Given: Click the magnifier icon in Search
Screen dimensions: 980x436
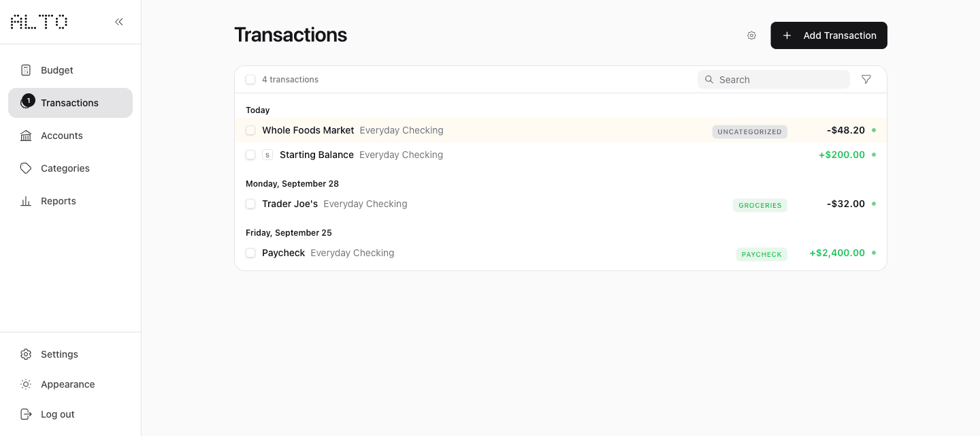Looking at the screenshot, I should (x=709, y=80).
